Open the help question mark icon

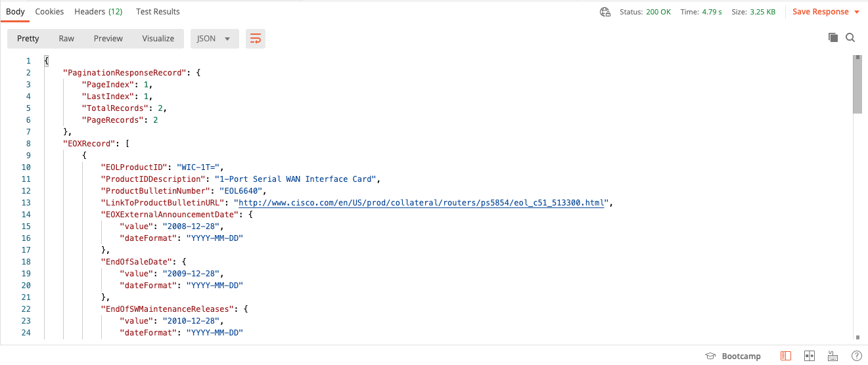coord(856,356)
